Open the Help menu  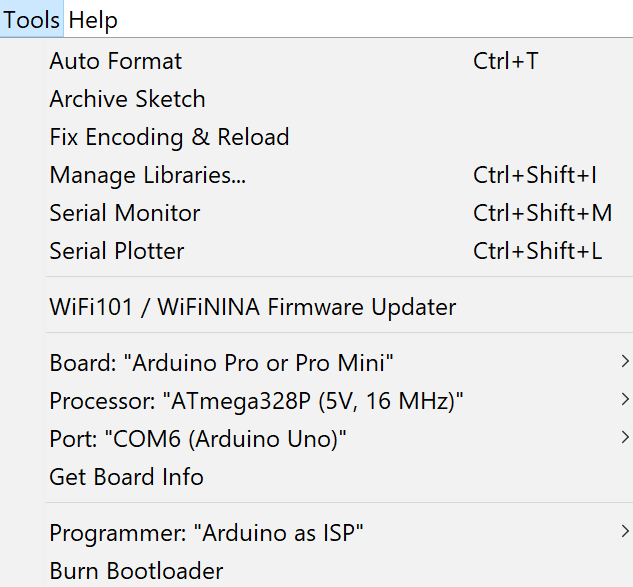(x=93, y=20)
